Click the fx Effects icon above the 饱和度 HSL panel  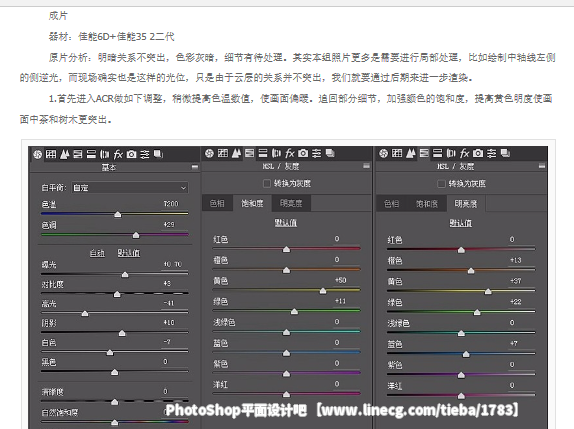[x=290, y=153]
